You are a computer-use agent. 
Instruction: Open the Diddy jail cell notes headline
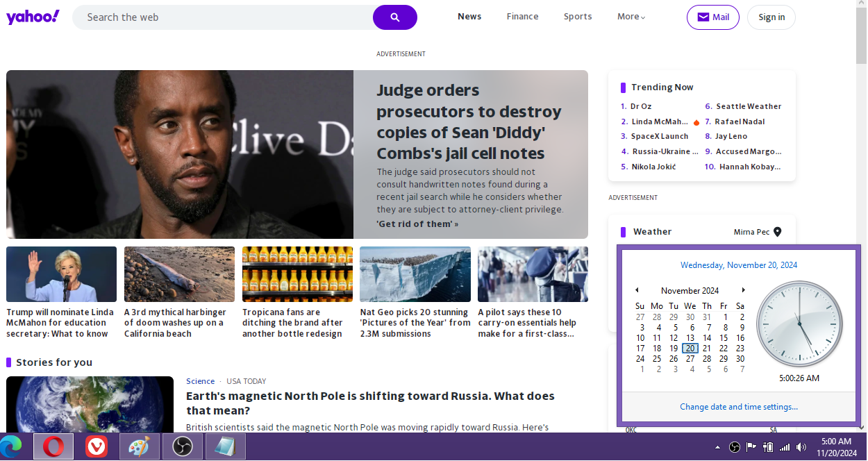469,121
